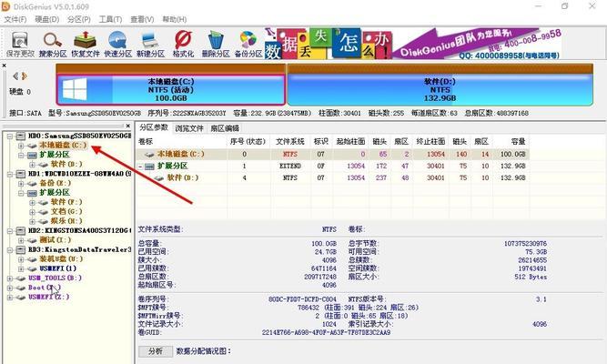The width and height of the screenshot is (607, 364).
Task: Click the DiskGenius data recovery banner
Action: click(x=413, y=44)
